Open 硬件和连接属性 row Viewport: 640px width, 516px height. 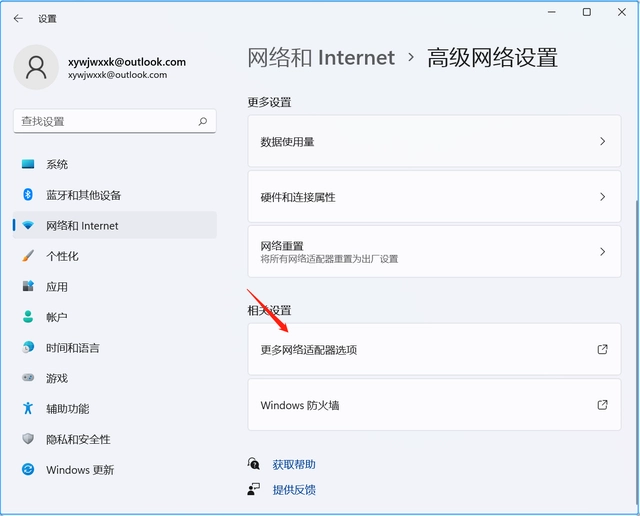tap(434, 197)
